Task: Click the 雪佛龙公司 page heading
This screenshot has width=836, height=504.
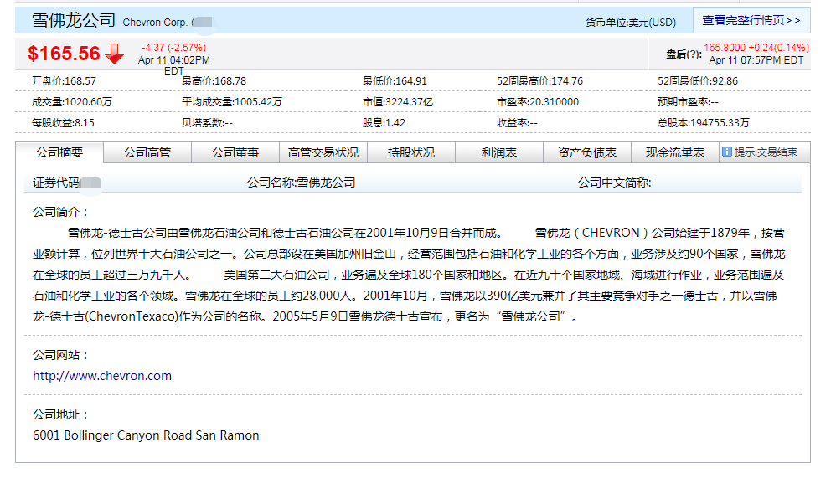Action: 74,20
